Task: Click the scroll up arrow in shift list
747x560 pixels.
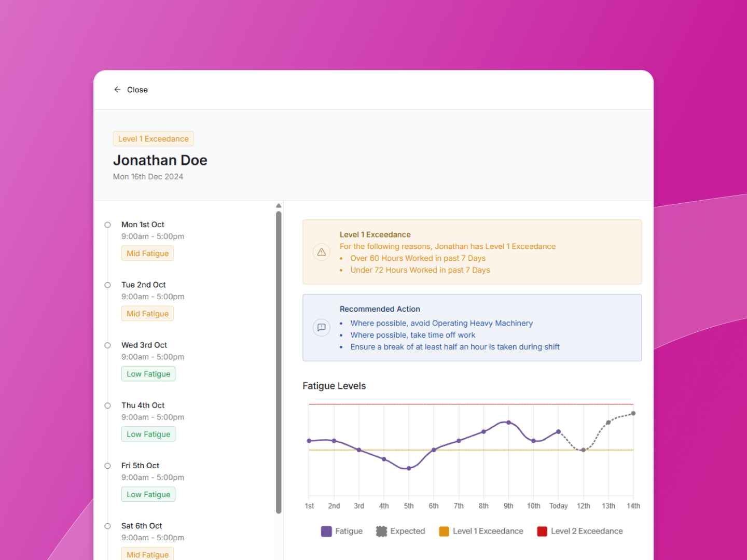Action: tap(279, 206)
